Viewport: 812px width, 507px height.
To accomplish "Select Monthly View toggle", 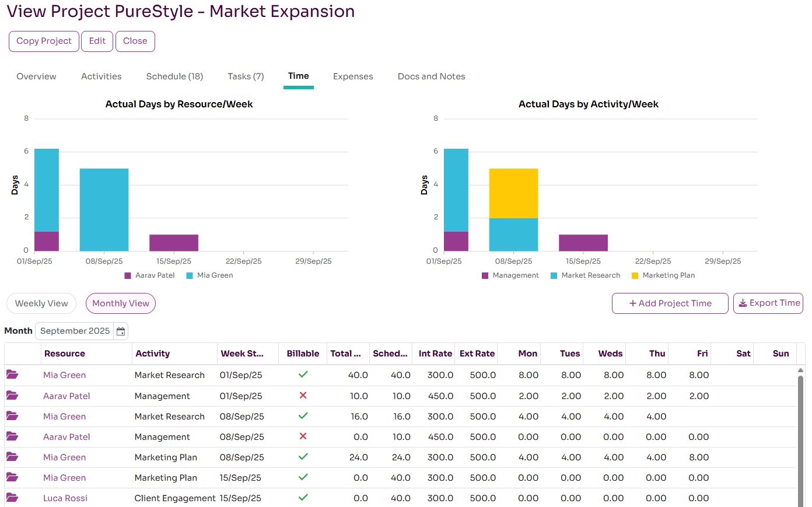I will (121, 303).
